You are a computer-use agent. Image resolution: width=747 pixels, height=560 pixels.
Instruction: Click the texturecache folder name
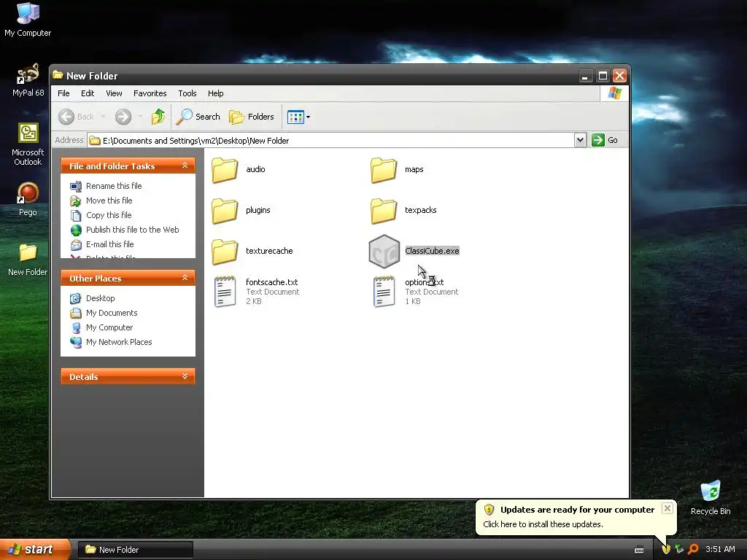pos(269,251)
